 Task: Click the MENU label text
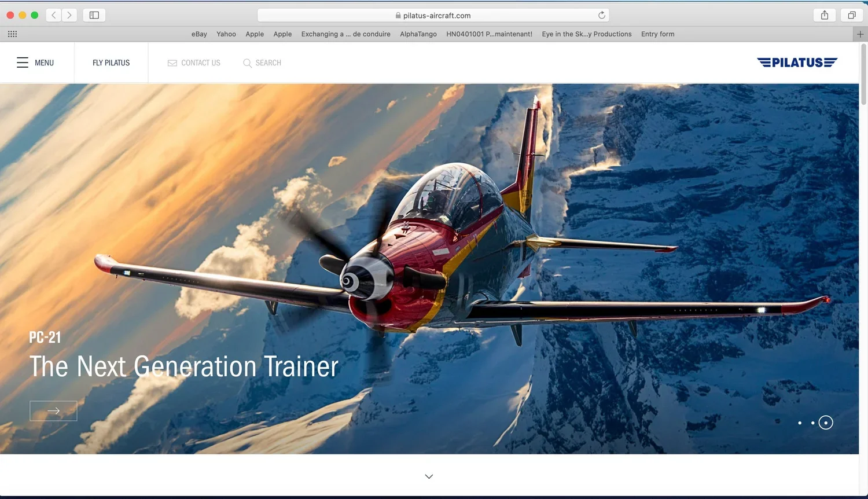click(44, 63)
